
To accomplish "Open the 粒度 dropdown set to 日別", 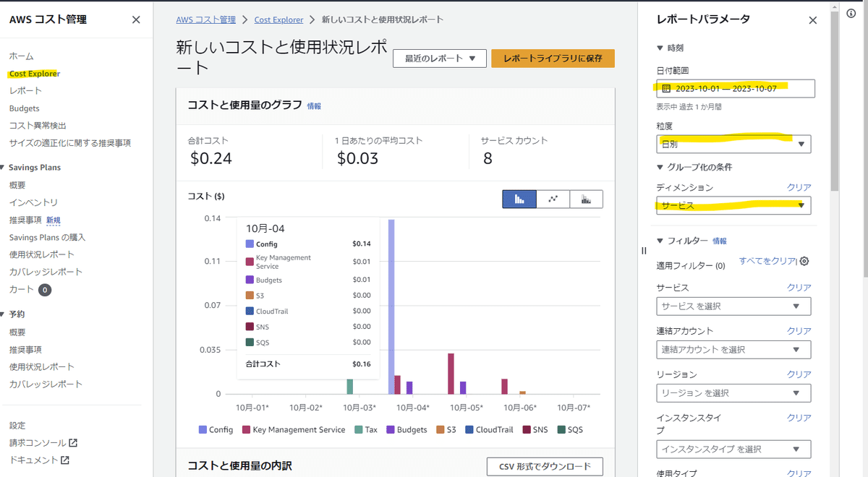I will coord(733,144).
